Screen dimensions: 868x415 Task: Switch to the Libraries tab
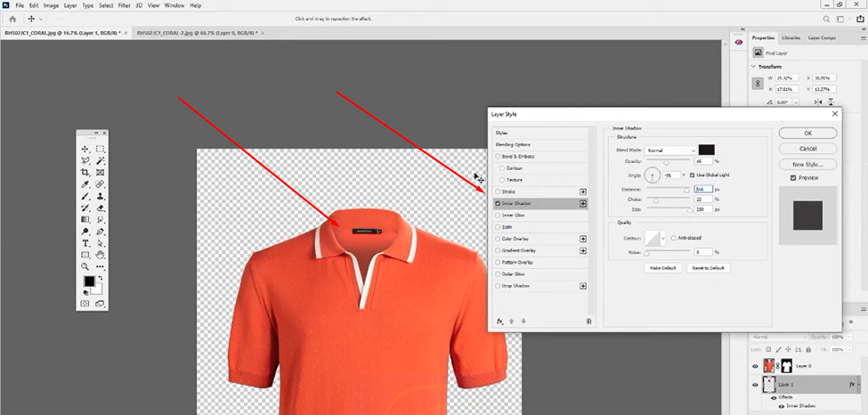click(x=791, y=37)
